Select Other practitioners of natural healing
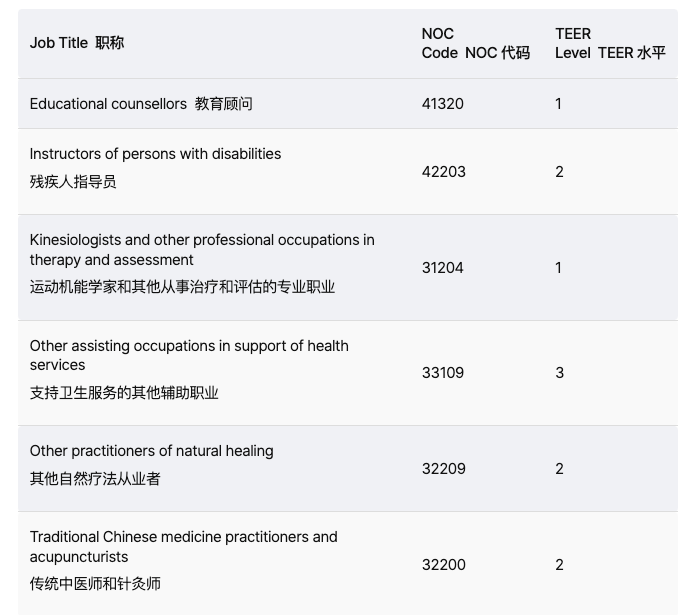Viewport: 696px width, 615px height. pyautogui.click(x=151, y=451)
